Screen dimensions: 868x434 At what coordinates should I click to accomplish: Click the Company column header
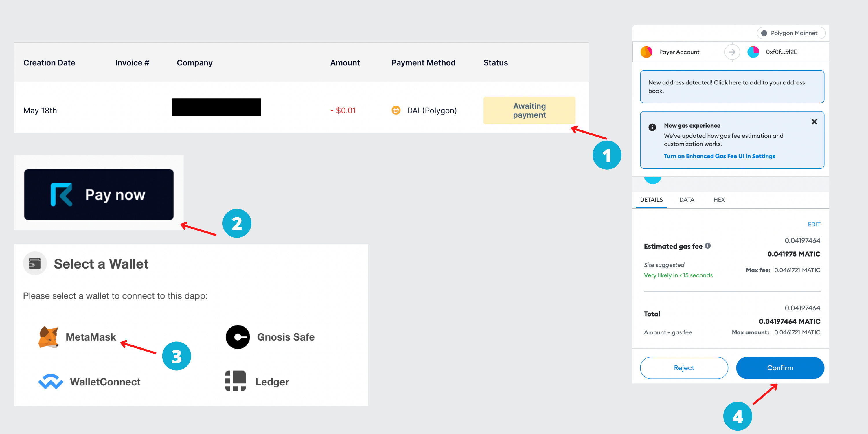194,63
